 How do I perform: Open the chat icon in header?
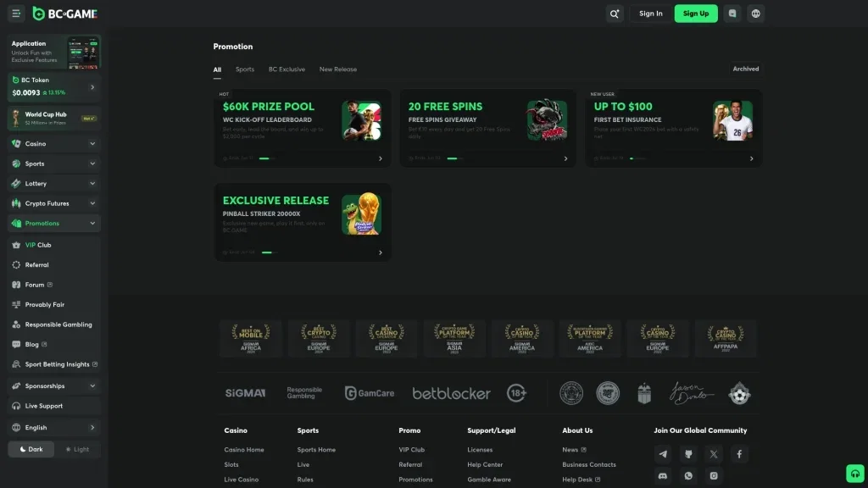[x=732, y=14]
